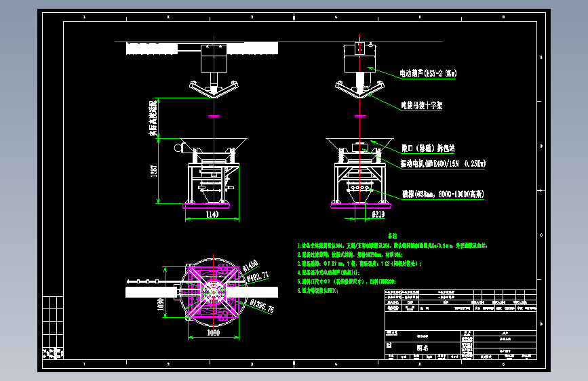Click note line 1 in the remarks list
Screen dimensions: 588x381
point(393,245)
